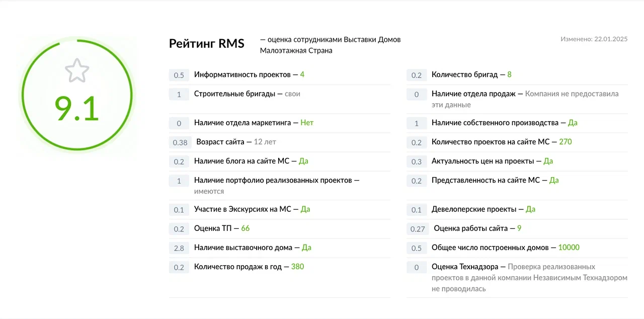The width and height of the screenshot is (644, 319).
Task: Click the Наличие собственного производства row
Action: (x=517, y=123)
